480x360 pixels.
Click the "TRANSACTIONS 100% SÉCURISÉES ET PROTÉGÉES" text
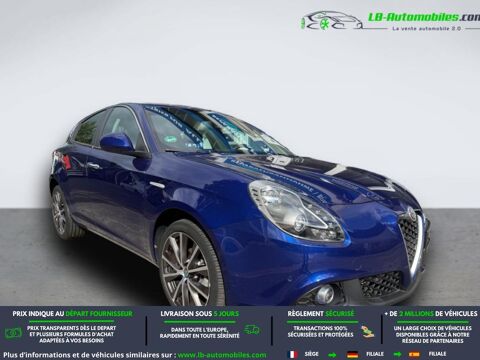(320, 332)
